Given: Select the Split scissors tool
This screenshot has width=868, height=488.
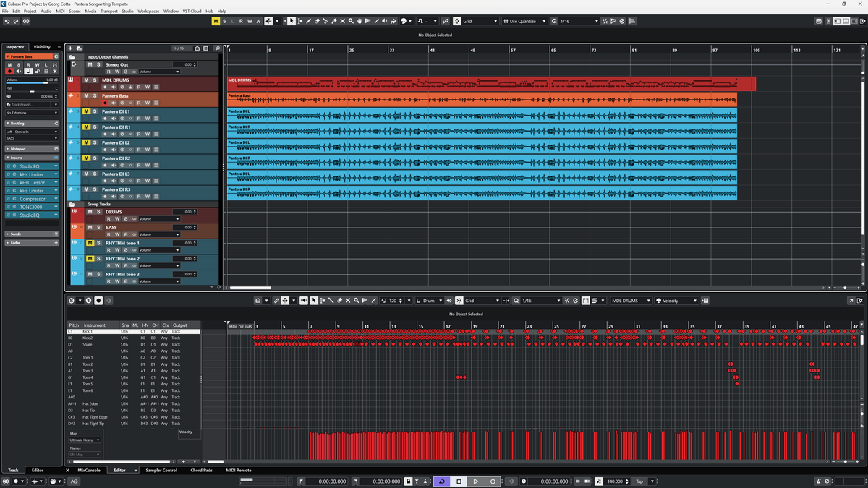Looking at the screenshot, I should pos(325,21).
